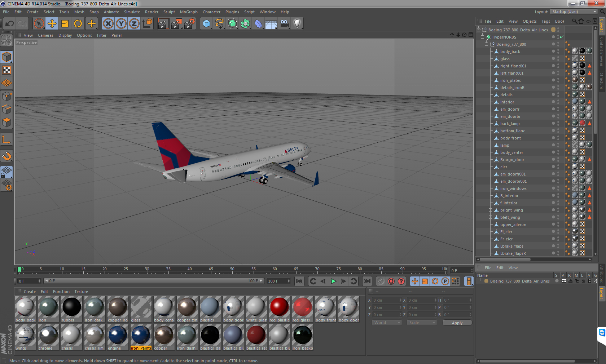
Task: Click the X position input field
Action: [387, 300]
